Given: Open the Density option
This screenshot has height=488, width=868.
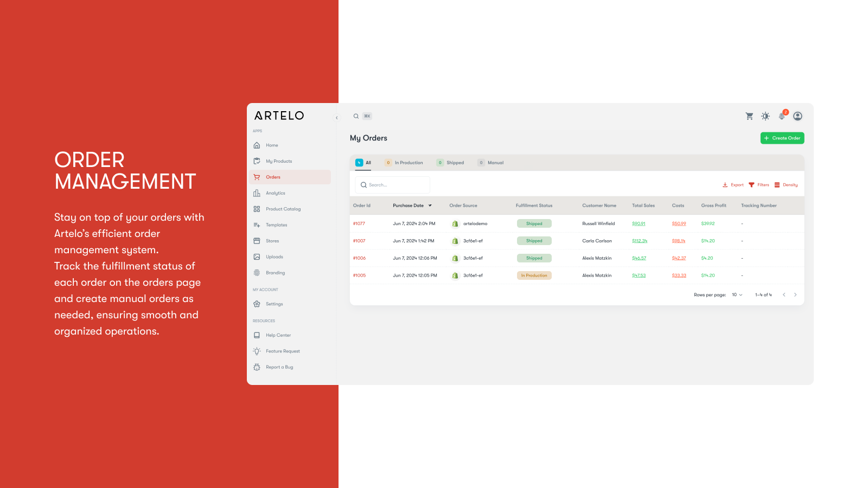Looking at the screenshot, I should point(786,185).
